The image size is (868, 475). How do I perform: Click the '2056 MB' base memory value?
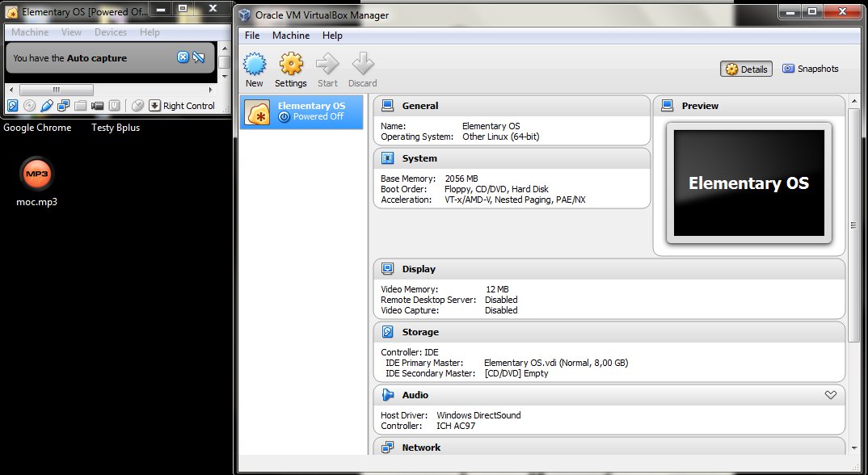pyautogui.click(x=461, y=179)
